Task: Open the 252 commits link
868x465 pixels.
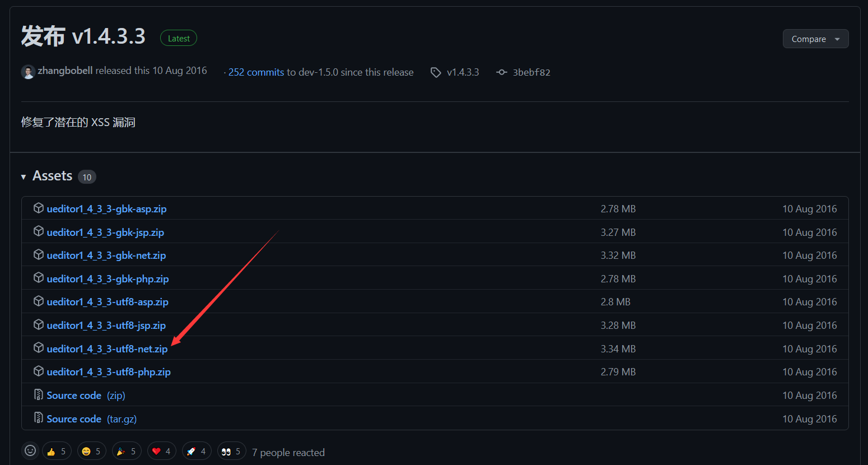Action: pyautogui.click(x=256, y=72)
